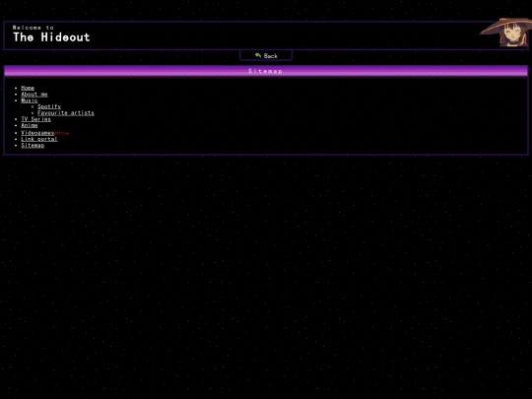This screenshot has height=399, width=532.
Task: Visit the TV Series link
Action: tap(36, 119)
